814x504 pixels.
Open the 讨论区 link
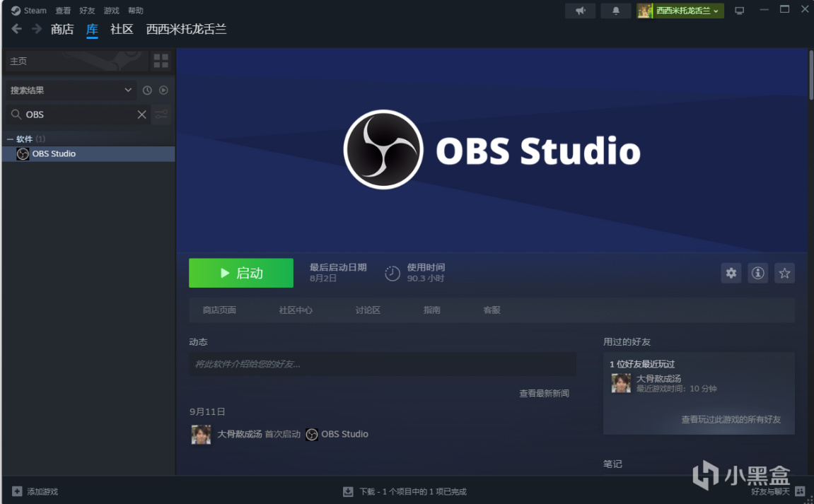tap(368, 310)
